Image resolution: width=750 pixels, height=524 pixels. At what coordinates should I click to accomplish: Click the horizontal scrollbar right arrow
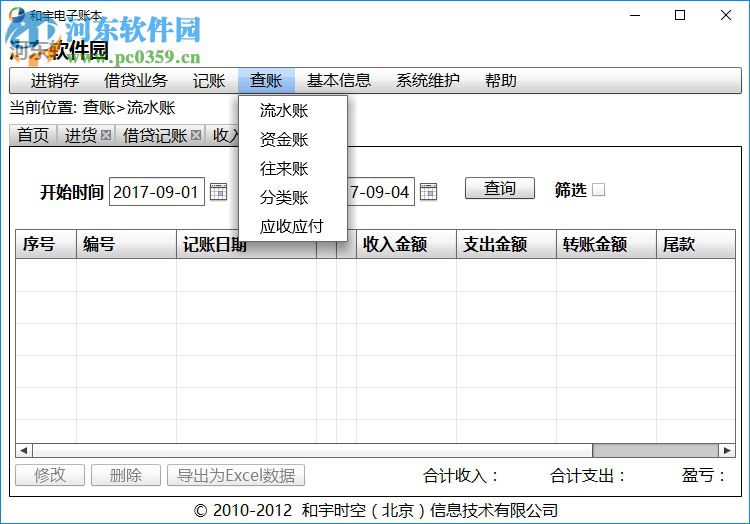coord(727,450)
